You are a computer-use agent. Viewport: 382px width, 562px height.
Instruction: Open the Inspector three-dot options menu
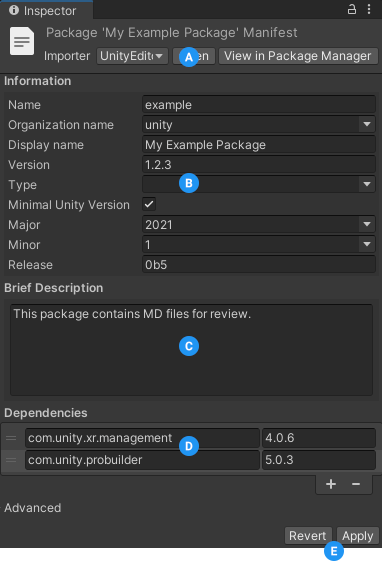tap(369, 9)
